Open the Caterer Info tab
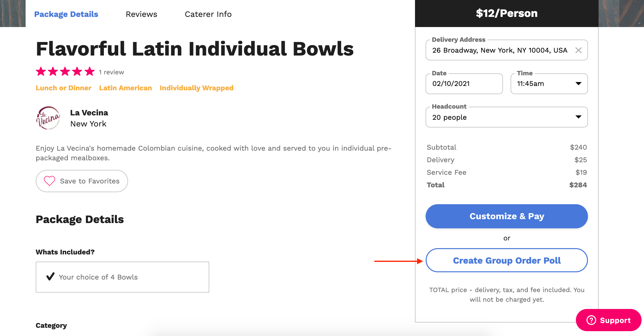 [208, 14]
